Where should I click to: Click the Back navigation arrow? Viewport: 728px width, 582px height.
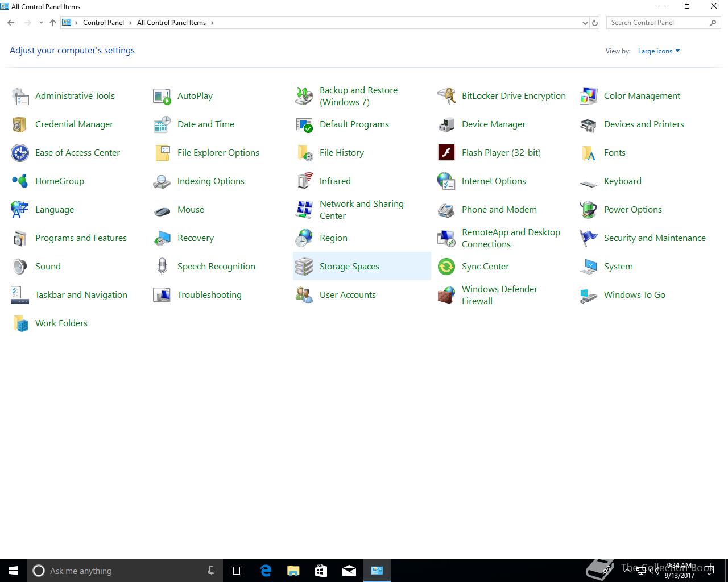[11, 23]
